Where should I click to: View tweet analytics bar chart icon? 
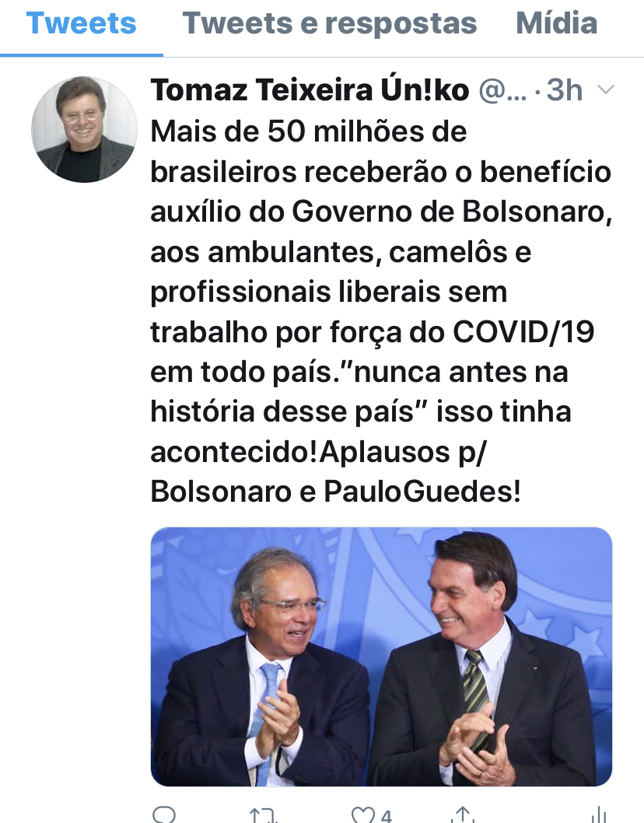click(598, 816)
